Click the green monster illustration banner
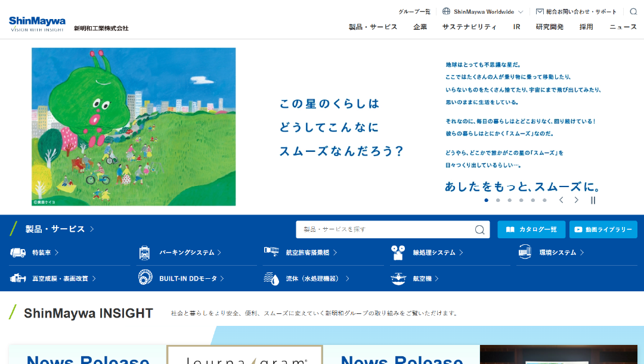The image size is (644, 364). click(x=134, y=127)
